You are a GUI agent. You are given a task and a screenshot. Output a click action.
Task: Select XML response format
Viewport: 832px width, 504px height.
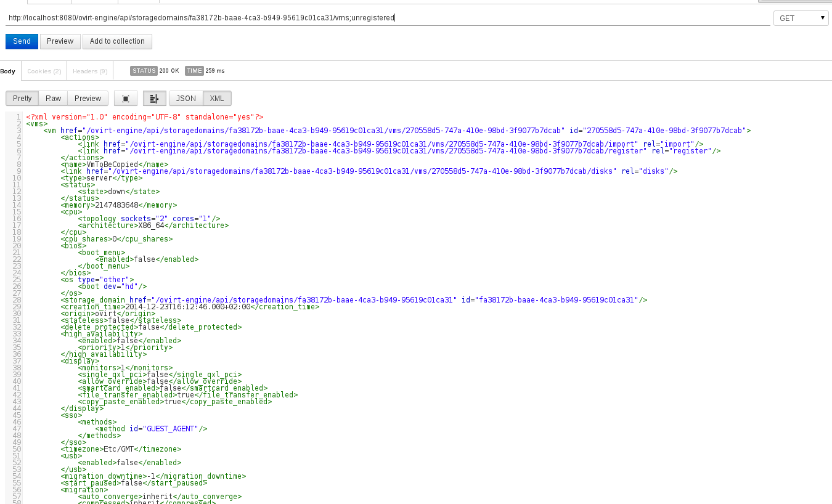click(216, 98)
